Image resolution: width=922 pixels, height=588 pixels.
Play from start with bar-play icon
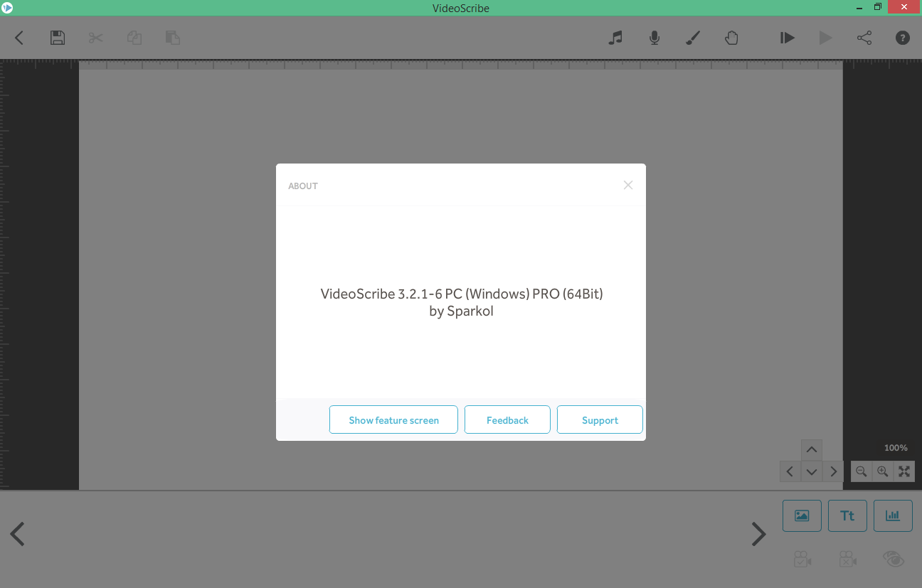(x=787, y=38)
